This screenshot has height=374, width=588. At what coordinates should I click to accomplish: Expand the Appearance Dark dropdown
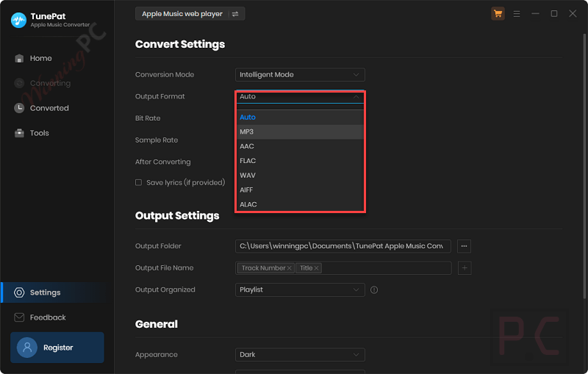pyautogui.click(x=300, y=354)
